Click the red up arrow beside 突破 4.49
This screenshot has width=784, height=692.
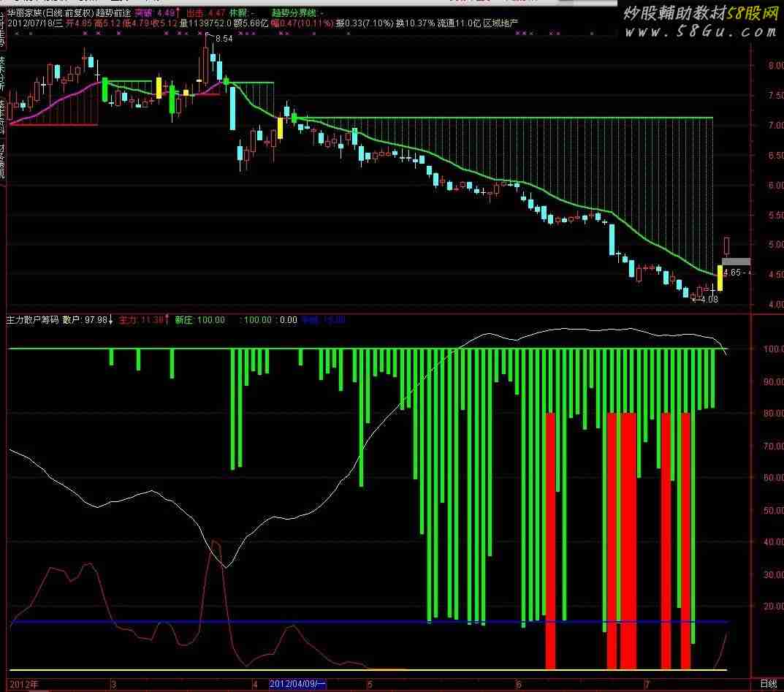coord(178,12)
